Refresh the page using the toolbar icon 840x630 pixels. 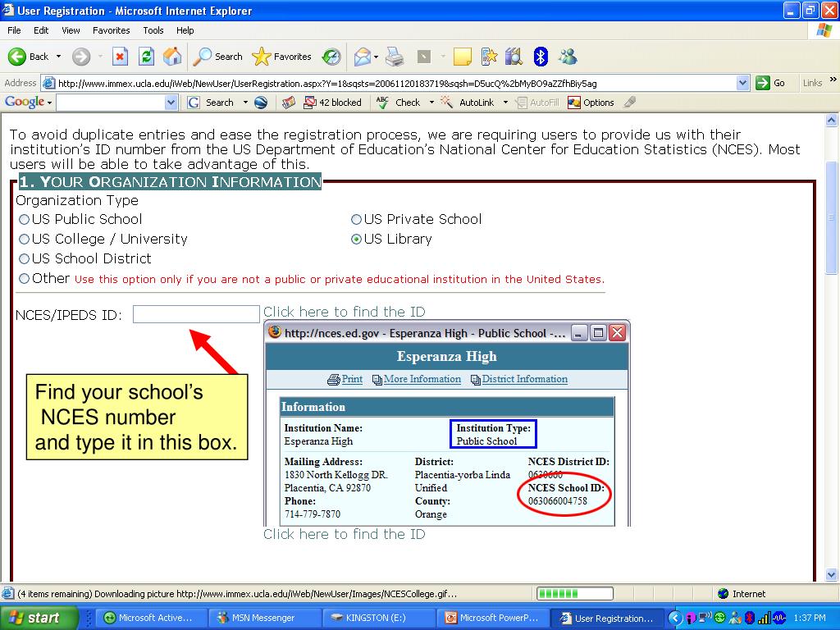[146, 57]
